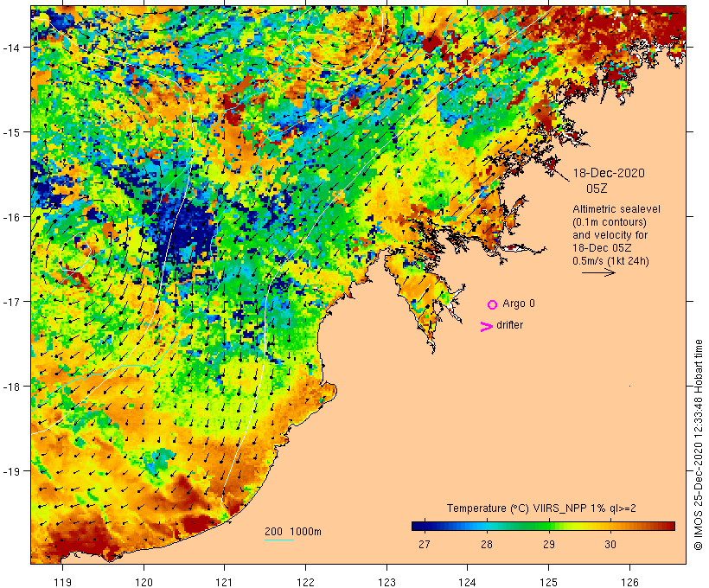Click the longitude axis label 124

click(x=468, y=582)
